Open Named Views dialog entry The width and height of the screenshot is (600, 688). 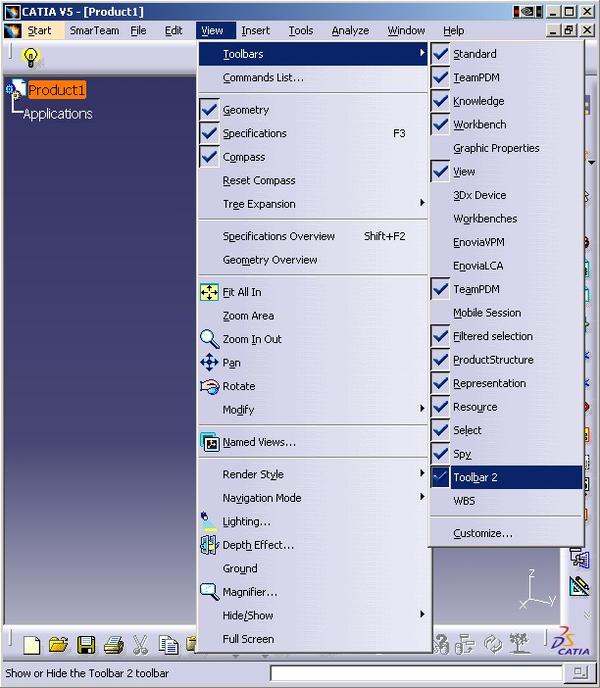(x=313, y=442)
